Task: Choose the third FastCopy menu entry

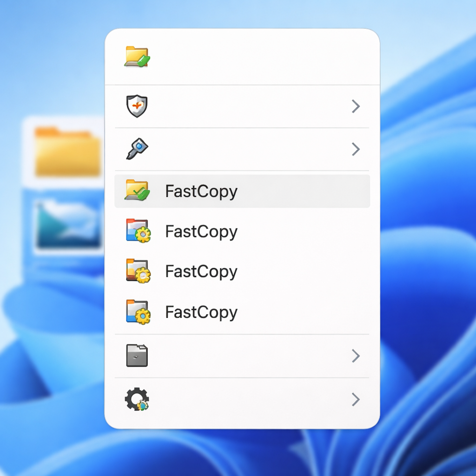Action: pyautogui.click(x=201, y=271)
